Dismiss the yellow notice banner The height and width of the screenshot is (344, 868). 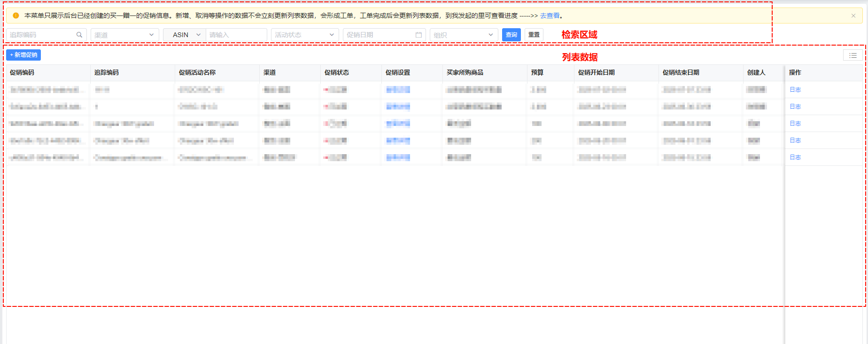pyautogui.click(x=853, y=16)
